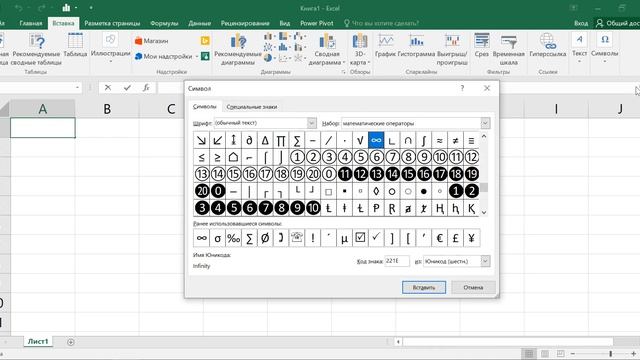Open the Формулы ribbon tab
The width and height of the screenshot is (640, 360).
[x=164, y=23]
